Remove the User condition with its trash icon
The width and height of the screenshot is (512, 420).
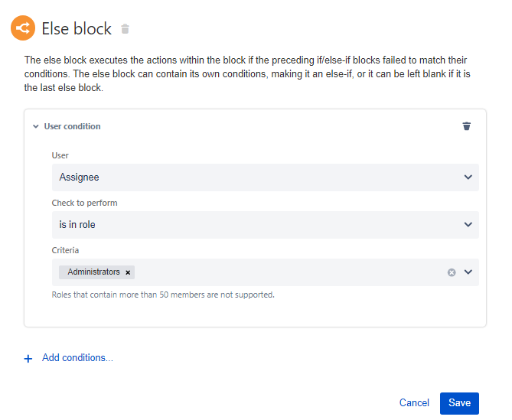click(x=467, y=126)
